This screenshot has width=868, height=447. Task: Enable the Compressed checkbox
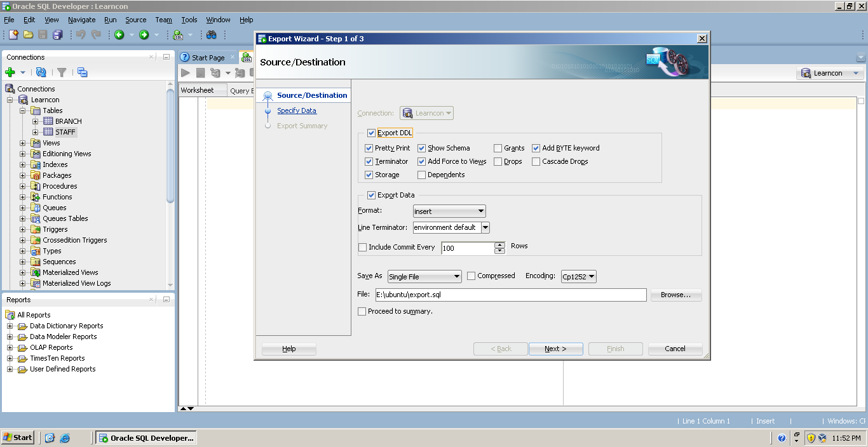pyautogui.click(x=471, y=276)
